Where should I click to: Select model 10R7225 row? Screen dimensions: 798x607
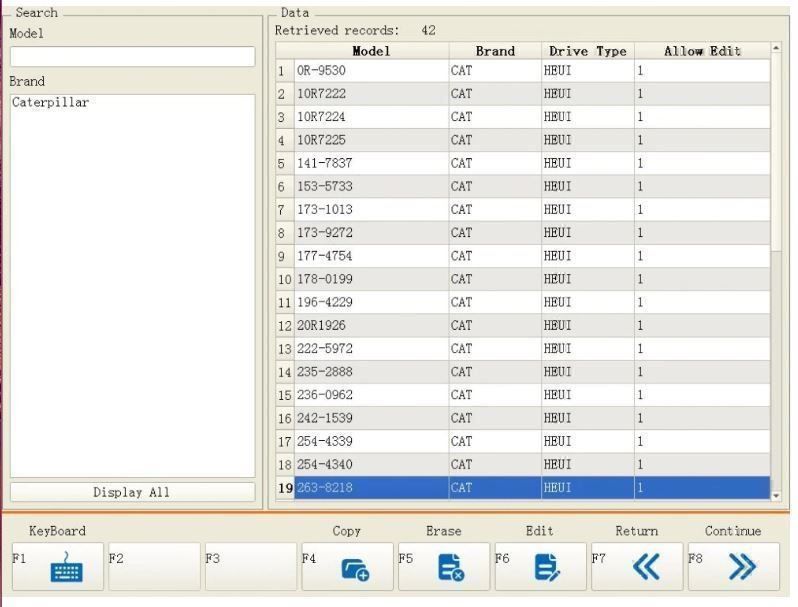pyautogui.click(x=523, y=140)
